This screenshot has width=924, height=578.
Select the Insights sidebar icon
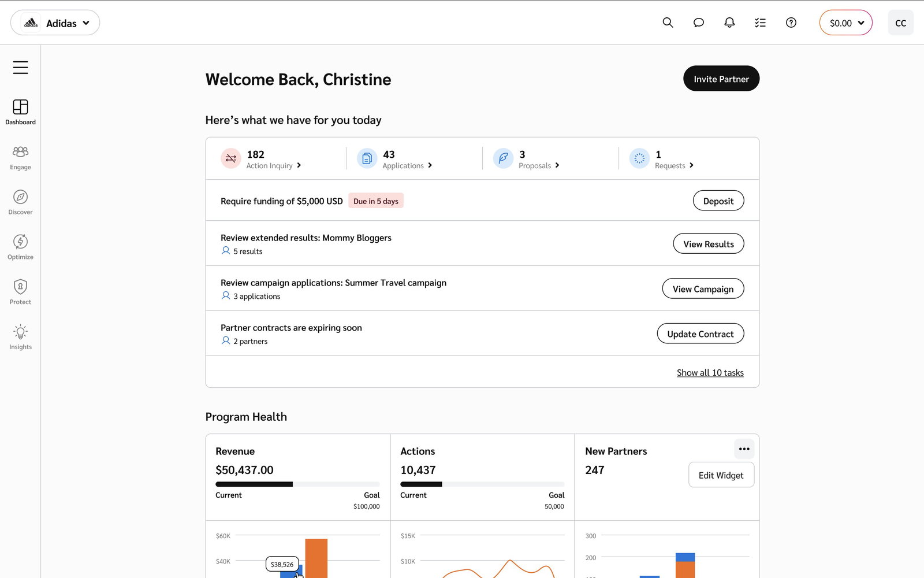coord(20,336)
